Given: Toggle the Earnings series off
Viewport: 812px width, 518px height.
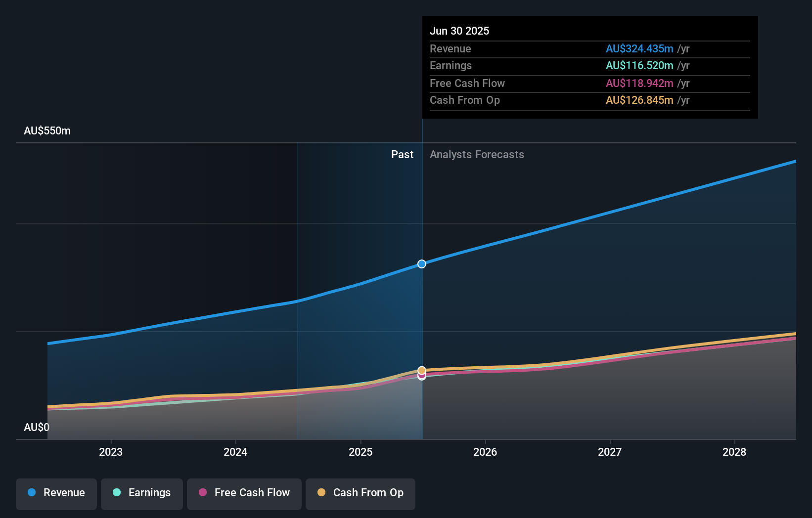Looking at the screenshot, I should [142, 494].
